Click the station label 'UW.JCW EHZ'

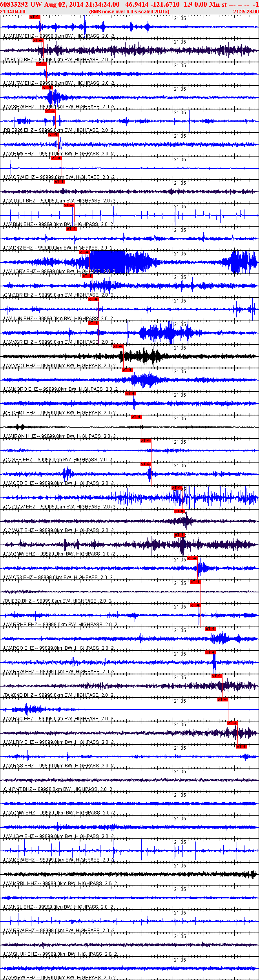[19, 836]
